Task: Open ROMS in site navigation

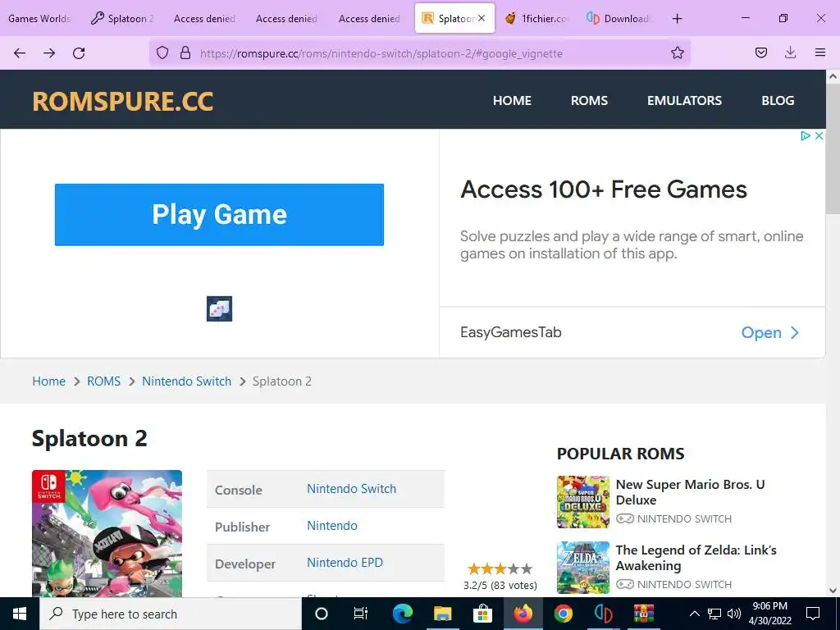Action: click(589, 100)
